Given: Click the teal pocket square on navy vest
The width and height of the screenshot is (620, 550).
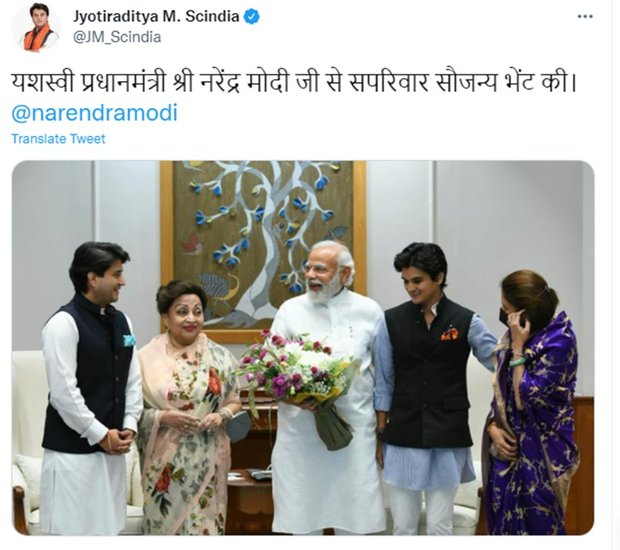Looking at the screenshot, I should (x=129, y=340).
